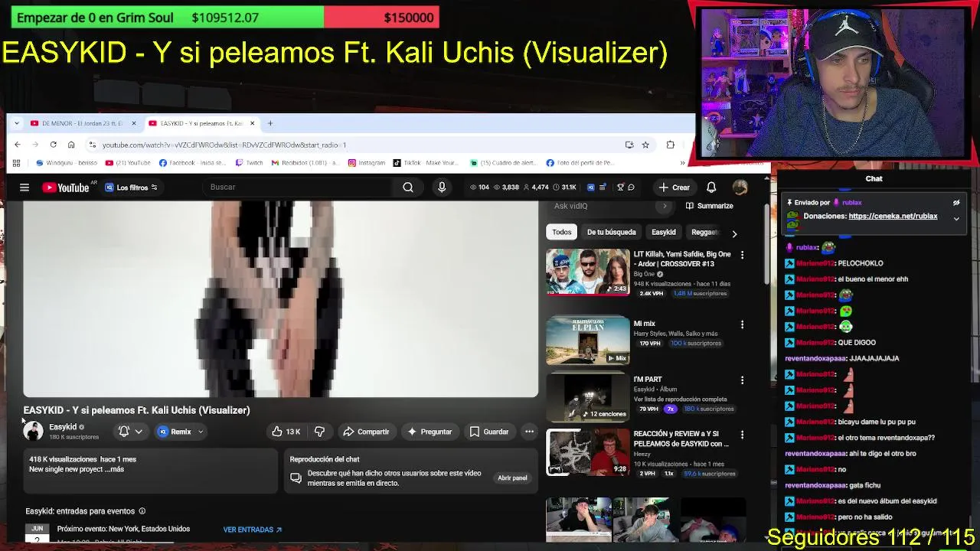
Task: Bookmark this page with the star icon
Action: click(645, 145)
